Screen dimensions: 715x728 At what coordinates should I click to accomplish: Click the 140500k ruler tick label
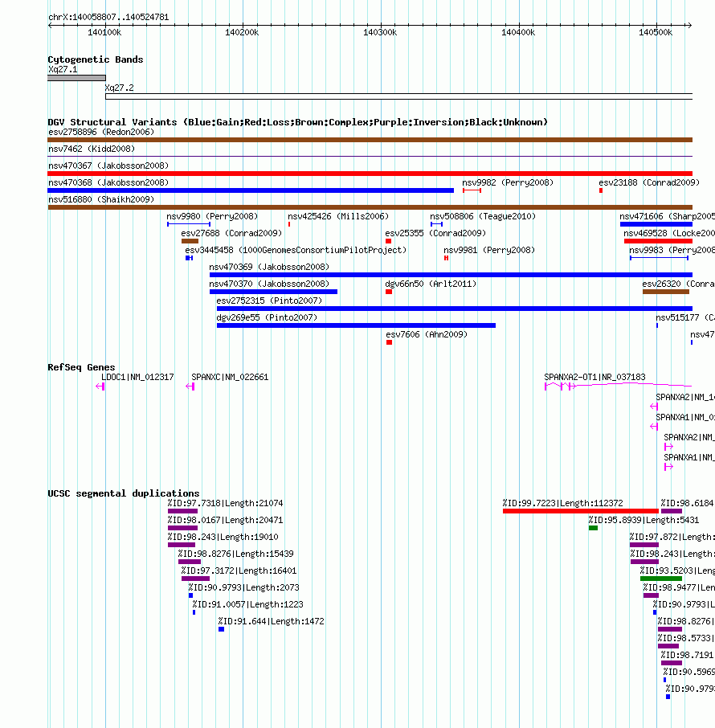pyautogui.click(x=656, y=32)
